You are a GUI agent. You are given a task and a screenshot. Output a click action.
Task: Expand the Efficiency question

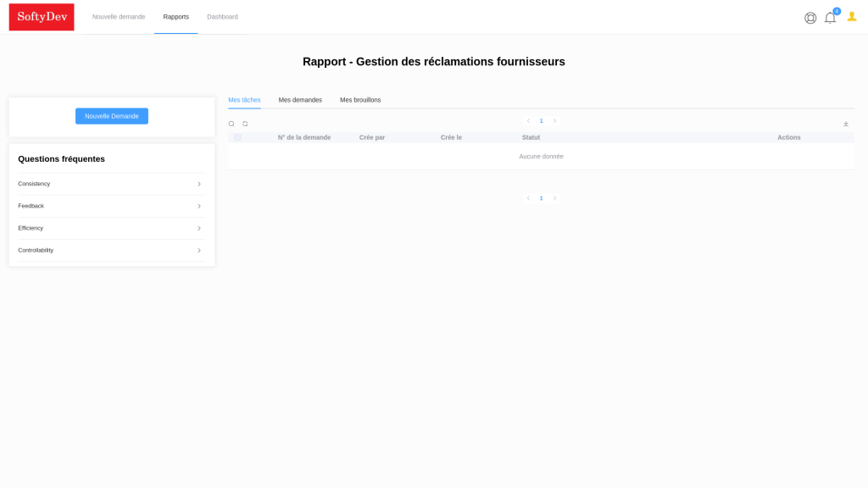(x=111, y=228)
